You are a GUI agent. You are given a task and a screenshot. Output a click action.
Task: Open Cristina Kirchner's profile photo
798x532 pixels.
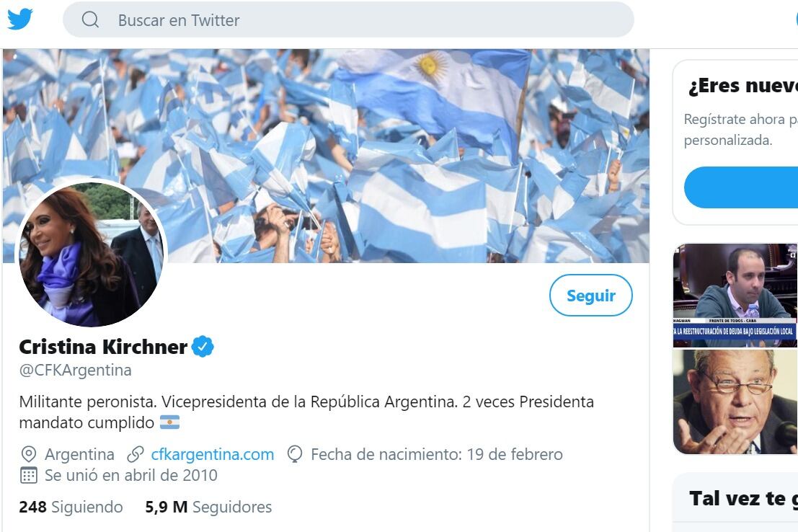coord(92,253)
